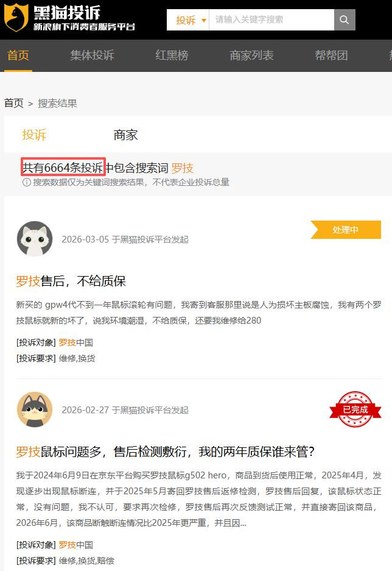Click the 处理中 status badge
The image size is (392, 571).
(346, 230)
